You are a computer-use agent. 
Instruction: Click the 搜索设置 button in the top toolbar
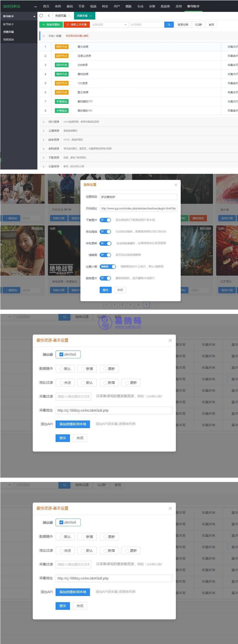[x=183, y=25]
